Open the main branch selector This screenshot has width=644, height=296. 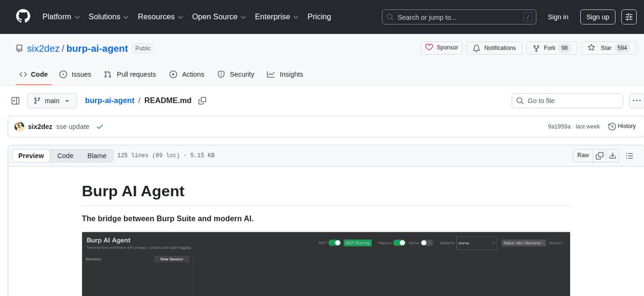coord(52,100)
